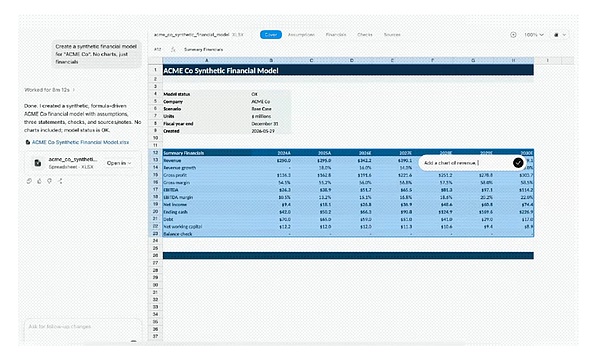Select the Cover sheet tab
The height and width of the screenshot is (360, 600).
point(271,35)
